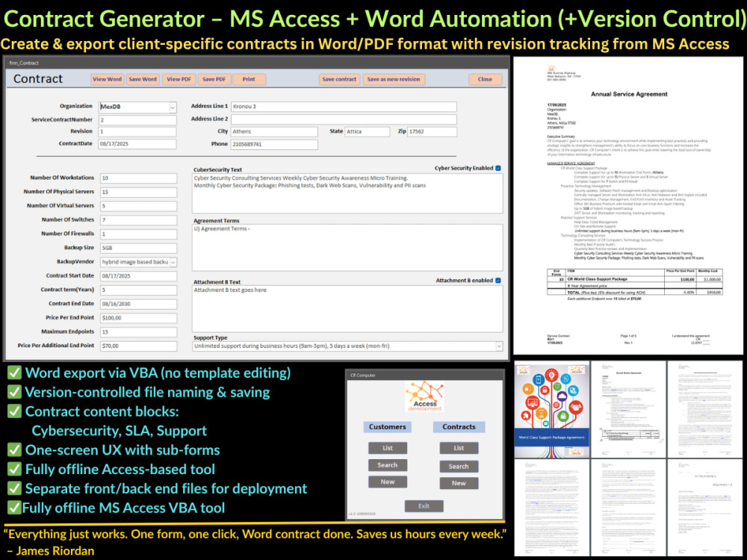Open the Annual Service Agreement preview page

click(628, 206)
